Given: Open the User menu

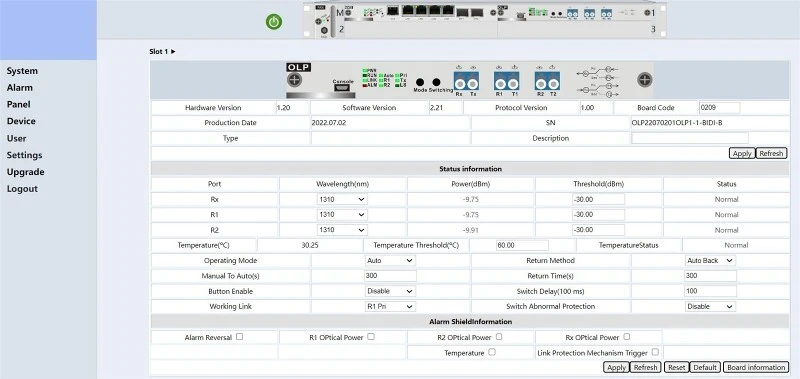Looking at the screenshot, I should click(16, 138).
